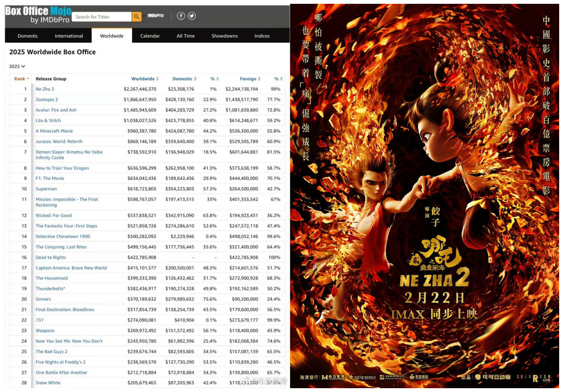Open the Lilo & Stitch link

(x=48, y=121)
